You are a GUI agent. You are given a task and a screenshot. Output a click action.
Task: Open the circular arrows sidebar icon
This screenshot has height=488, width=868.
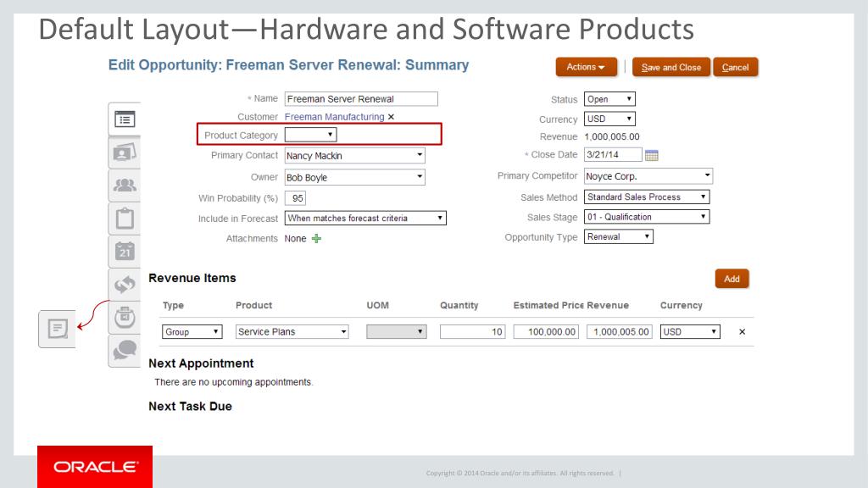125,285
